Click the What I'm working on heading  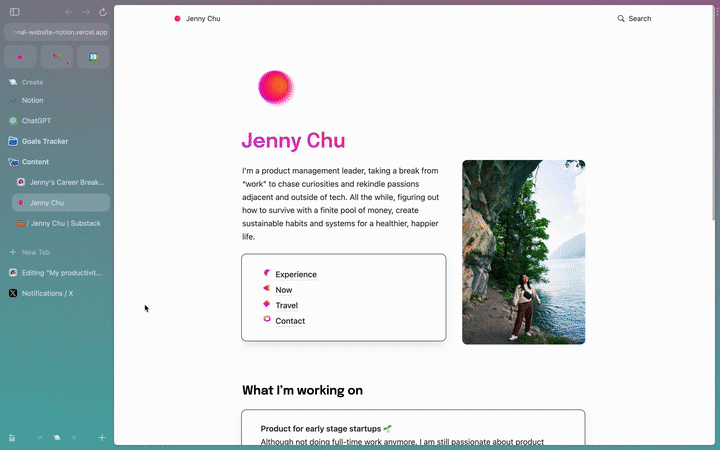pyautogui.click(x=303, y=390)
